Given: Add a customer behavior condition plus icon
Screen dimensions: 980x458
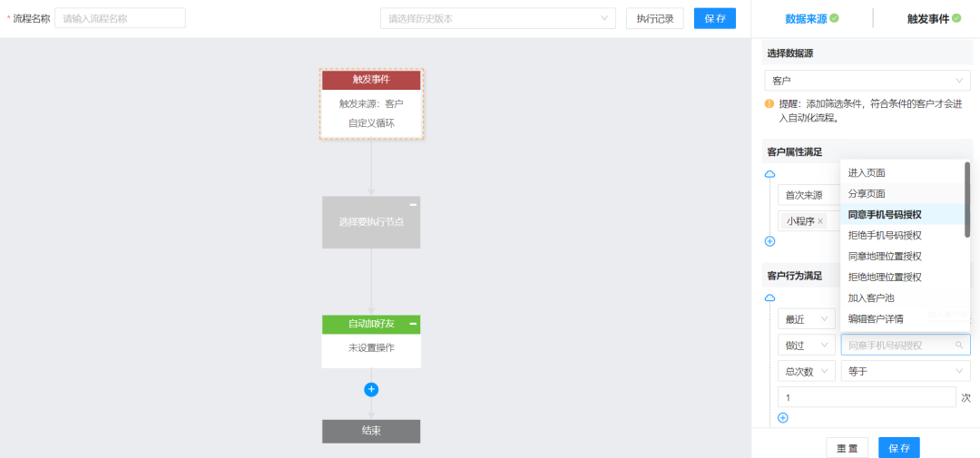Looking at the screenshot, I should click(782, 418).
